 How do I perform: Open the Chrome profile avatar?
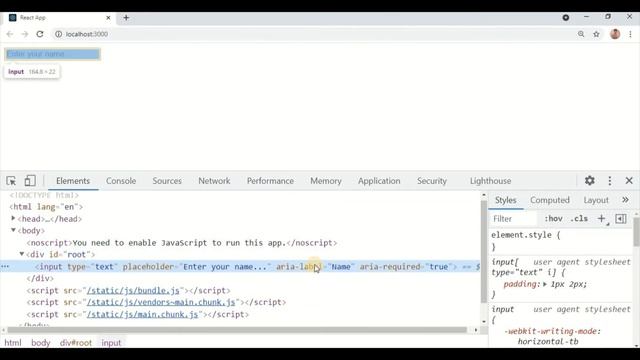pos(615,34)
